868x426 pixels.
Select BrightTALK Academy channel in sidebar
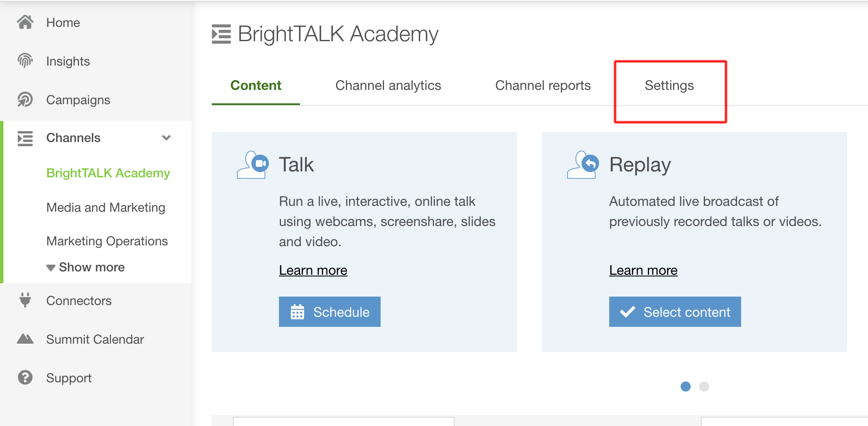[x=108, y=173]
